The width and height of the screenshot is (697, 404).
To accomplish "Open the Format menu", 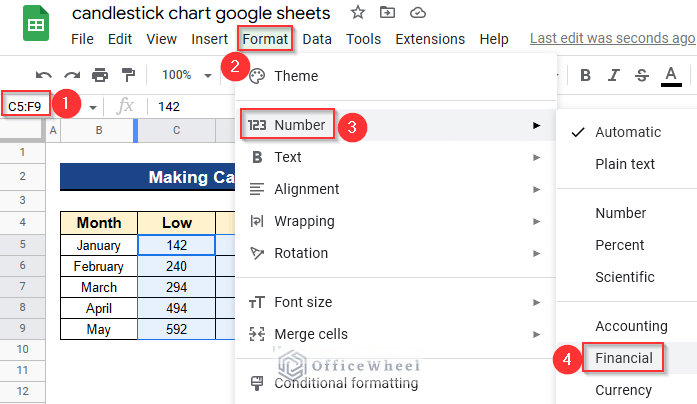I will [x=266, y=39].
